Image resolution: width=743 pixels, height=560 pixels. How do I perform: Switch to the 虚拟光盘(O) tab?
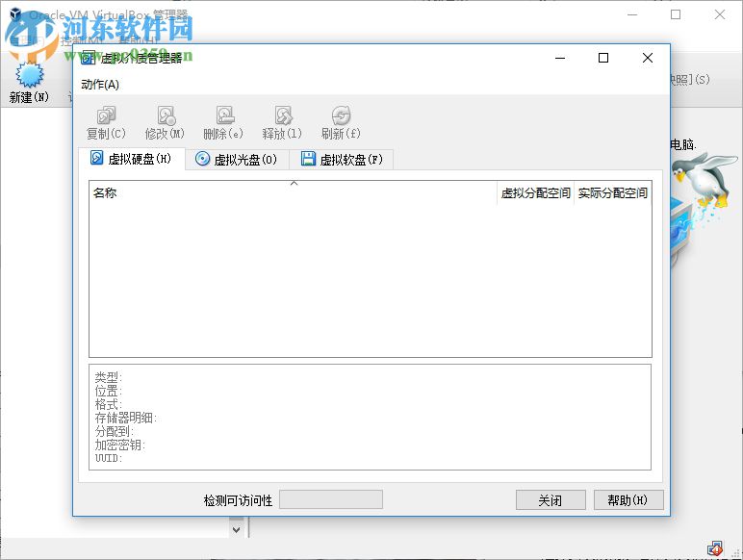pos(237,159)
